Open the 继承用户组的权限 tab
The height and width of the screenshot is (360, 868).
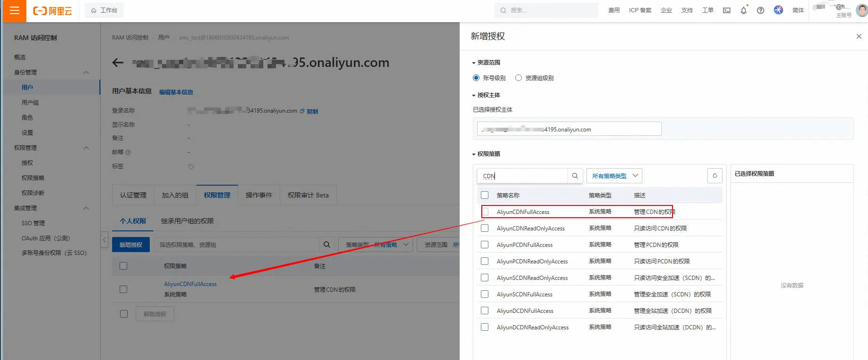click(187, 221)
